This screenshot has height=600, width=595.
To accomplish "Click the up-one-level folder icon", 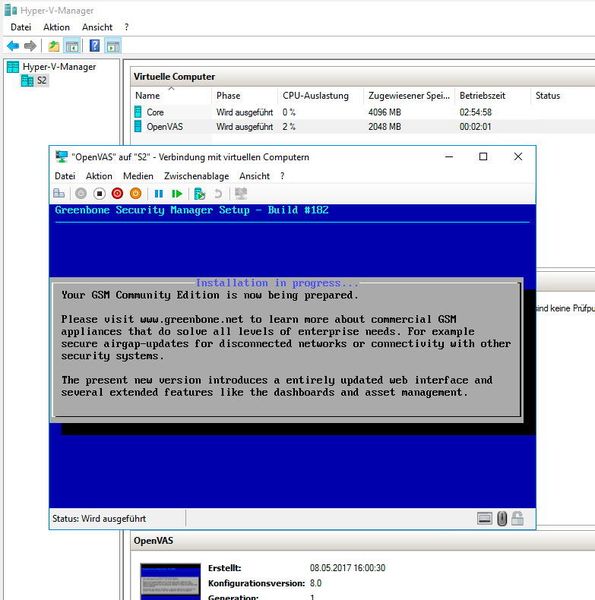I will [54, 46].
